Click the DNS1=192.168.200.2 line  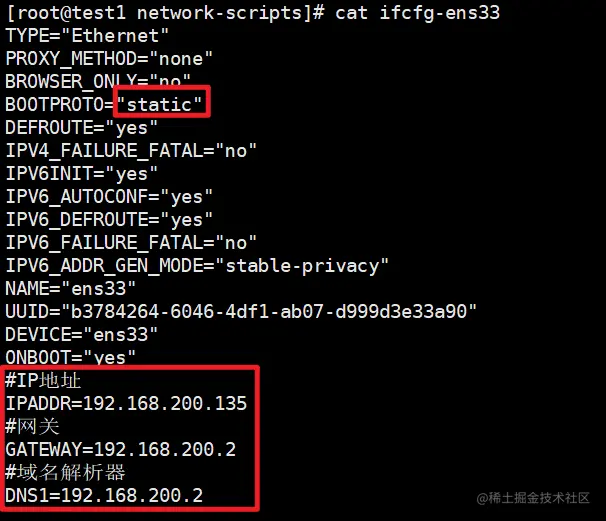[x=104, y=495]
